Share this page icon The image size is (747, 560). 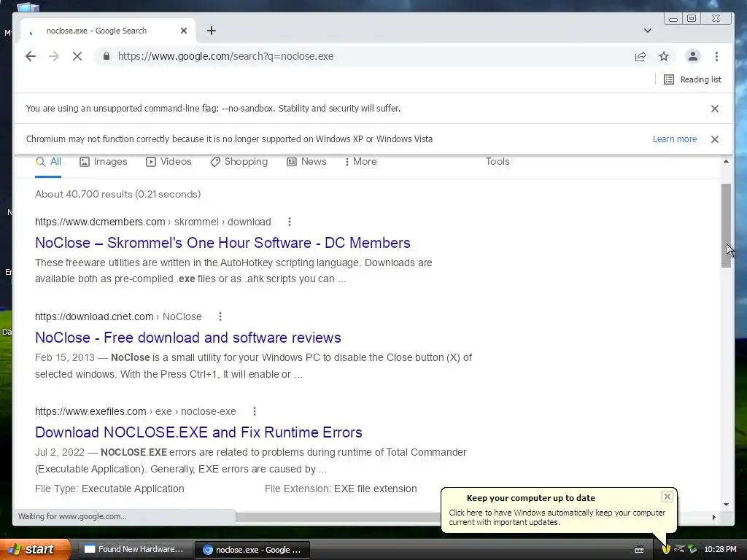click(x=640, y=56)
